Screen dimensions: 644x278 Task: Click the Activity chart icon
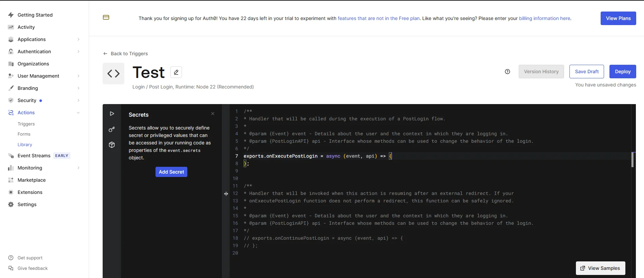click(x=11, y=27)
